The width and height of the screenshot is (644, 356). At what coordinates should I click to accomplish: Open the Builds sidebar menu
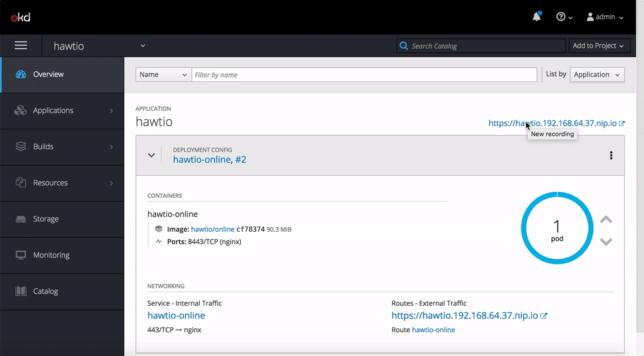[62, 147]
